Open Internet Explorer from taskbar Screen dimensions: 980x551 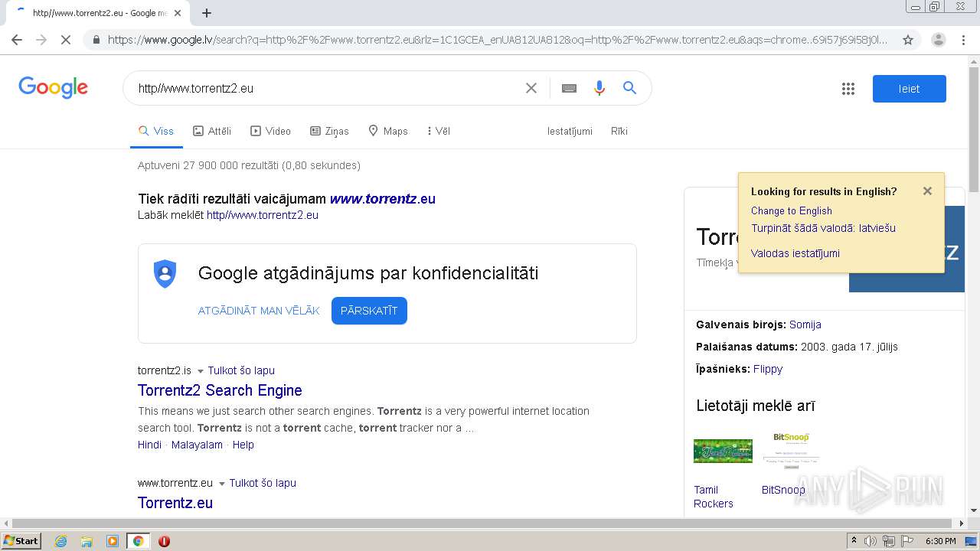pos(60,541)
